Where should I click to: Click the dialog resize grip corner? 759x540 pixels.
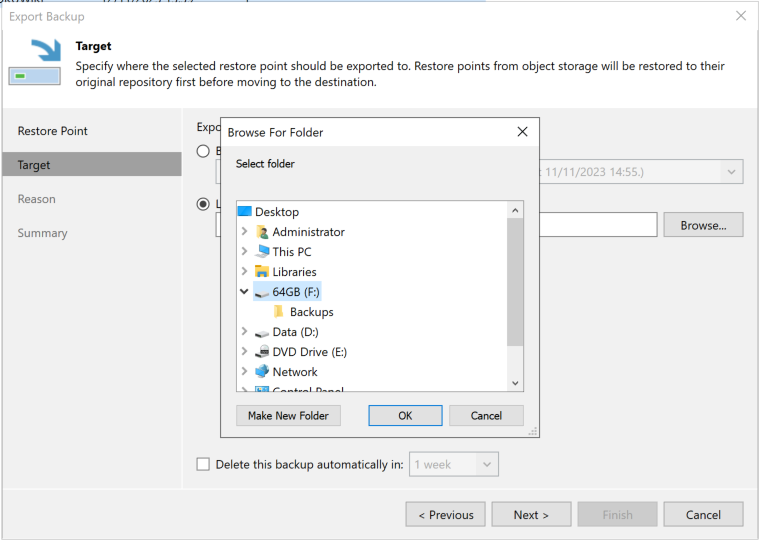click(x=533, y=431)
